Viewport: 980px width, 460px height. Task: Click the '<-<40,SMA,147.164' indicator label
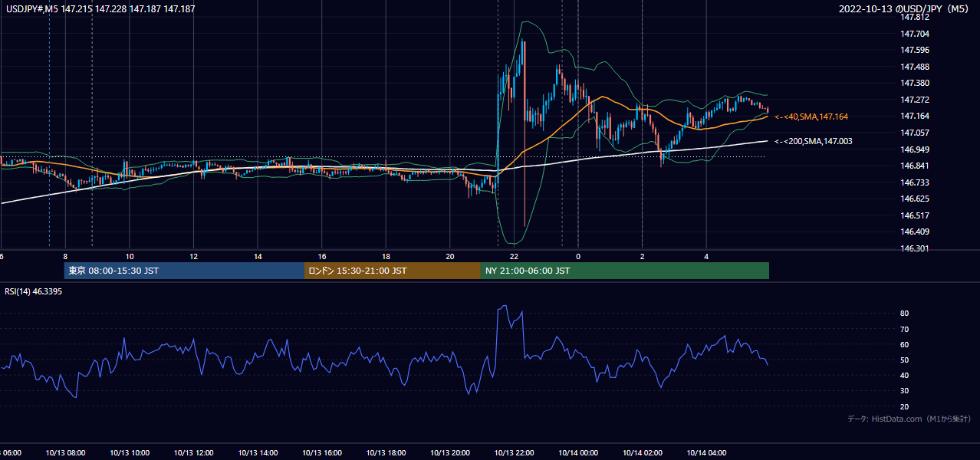pos(811,117)
